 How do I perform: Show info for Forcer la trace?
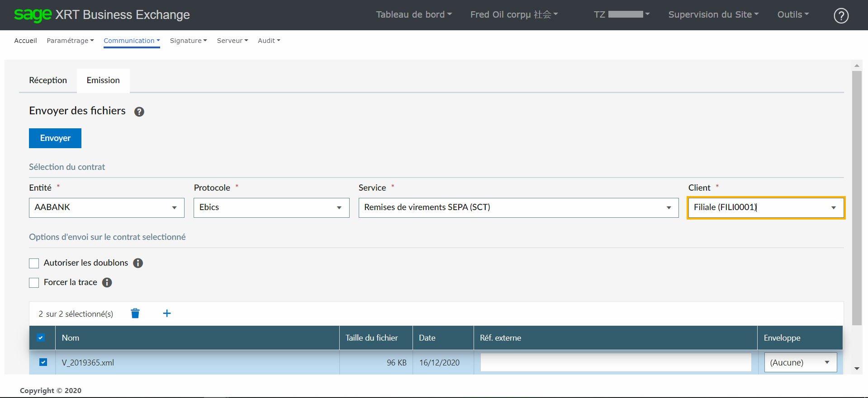[x=107, y=282]
